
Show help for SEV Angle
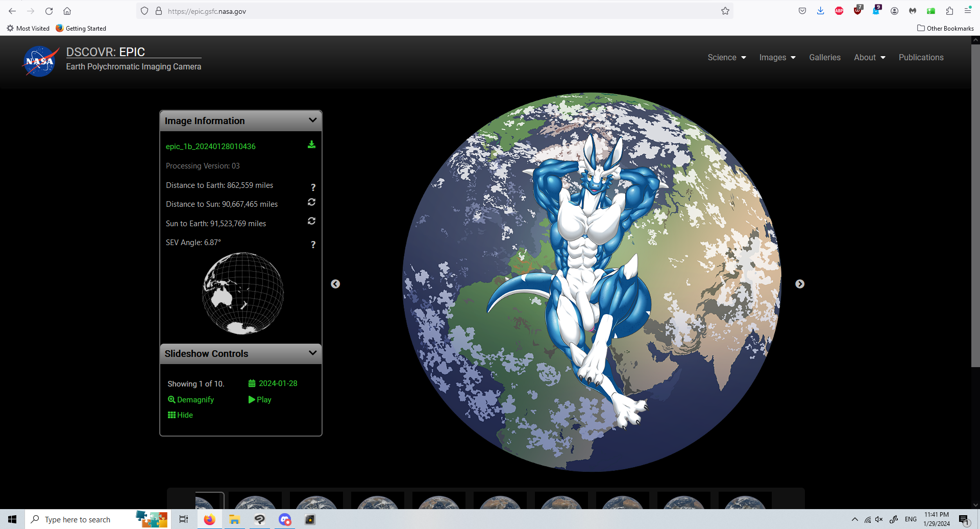click(313, 244)
